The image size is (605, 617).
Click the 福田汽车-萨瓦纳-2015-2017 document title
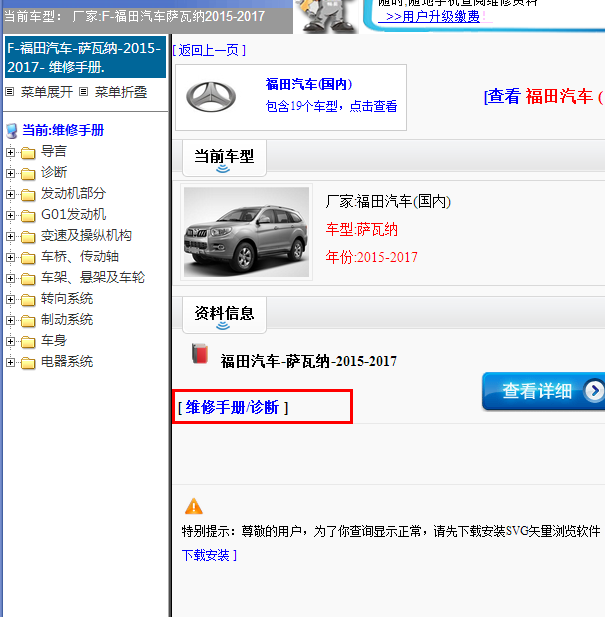[308, 361]
